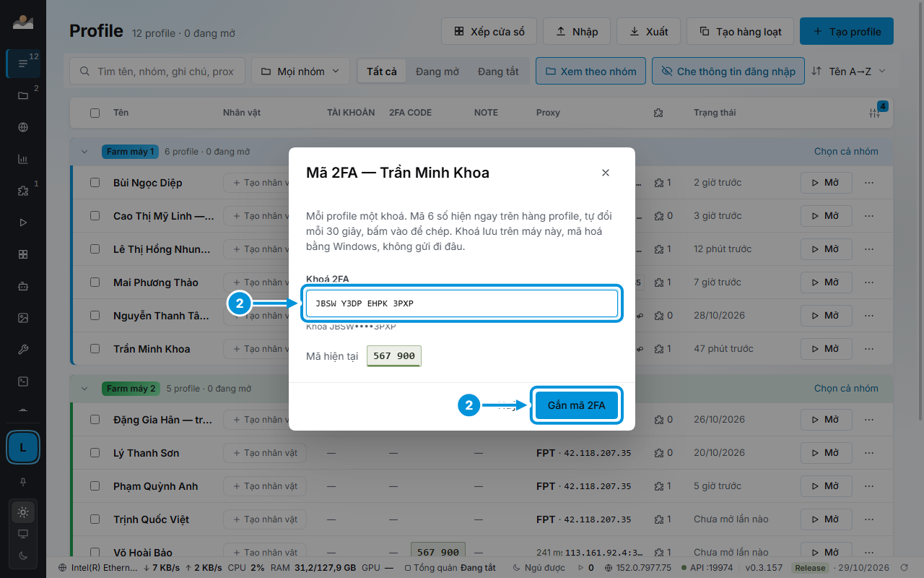Close the Mã 2FA dialog
The width and height of the screenshot is (924, 578).
[x=606, y=173]
